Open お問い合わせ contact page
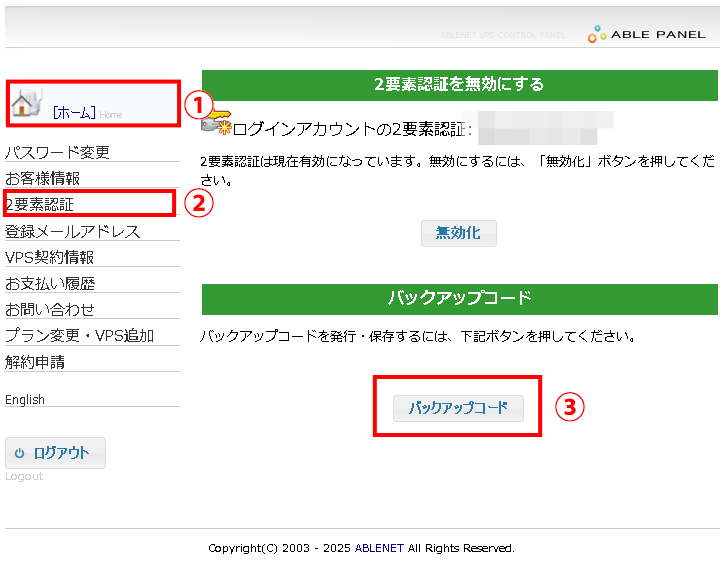Image resolution: width=725 pixels, height=565 pixels. click(49, 309)
